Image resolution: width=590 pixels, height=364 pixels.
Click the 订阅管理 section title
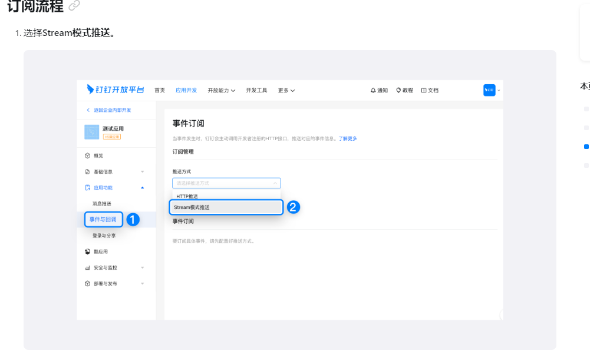183,152
